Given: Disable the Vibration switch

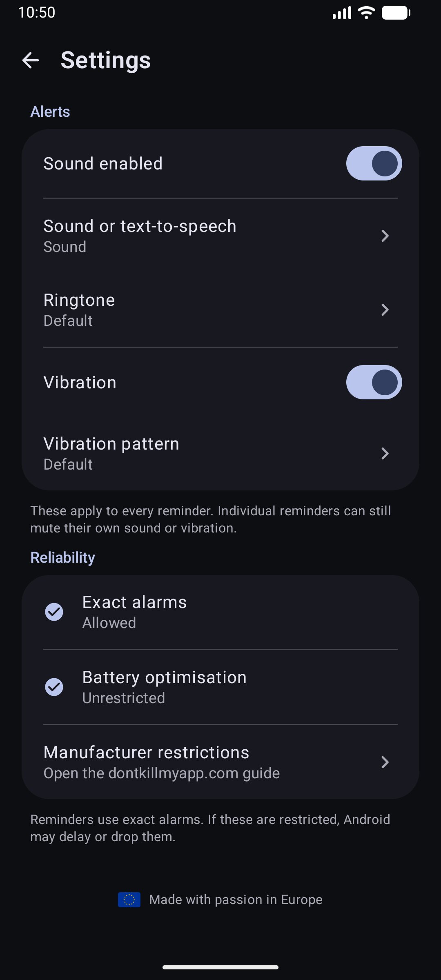Looking at the screenshot, I should (x=374, y=382).
